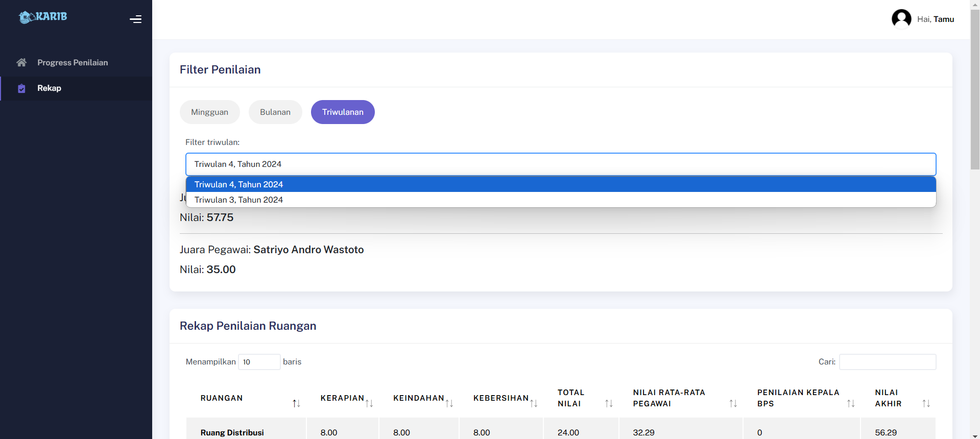Collapse sidebar with hamburger menu icon
This screenshot has height=439, width=980.
click(135, 19)
